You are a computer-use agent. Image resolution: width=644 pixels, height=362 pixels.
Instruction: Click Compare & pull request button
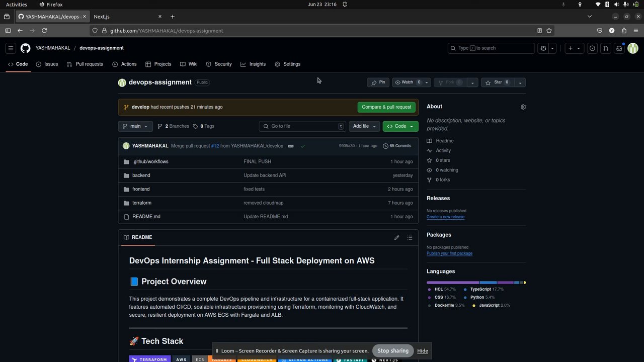[x=386, y=107]
